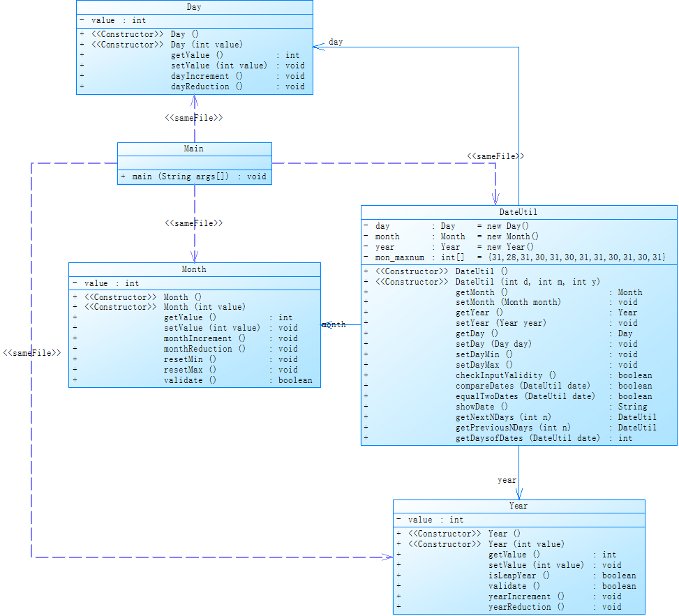Viewport: 679px width, 616px height.
Task: Click equalTwoDates(DateUtil date) method row
Action: (508, 396)
